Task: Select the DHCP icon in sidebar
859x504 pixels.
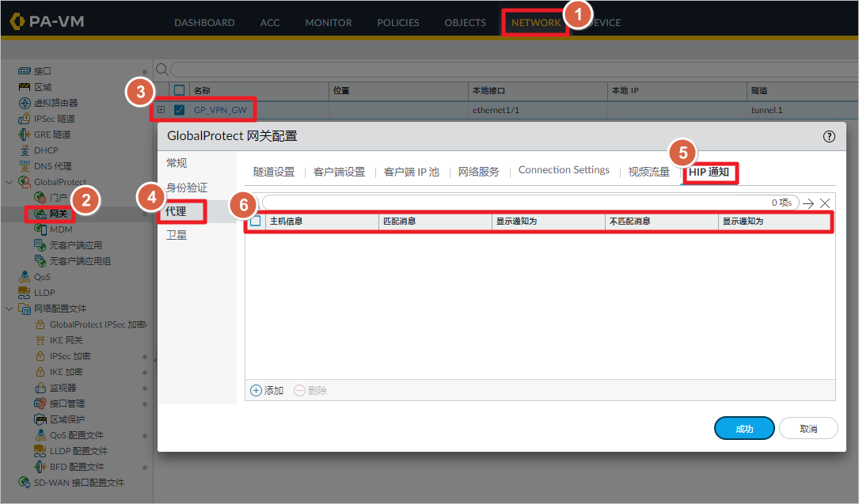Action: coord(24,150)
